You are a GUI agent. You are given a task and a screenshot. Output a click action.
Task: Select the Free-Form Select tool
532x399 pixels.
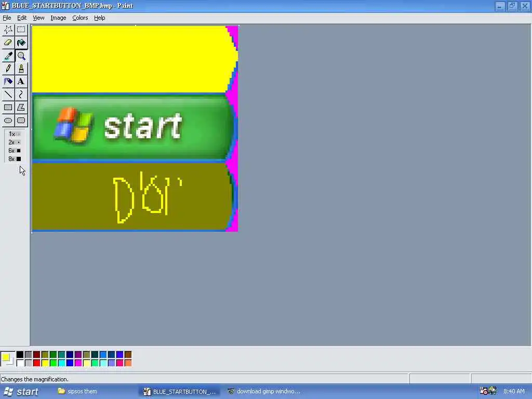pyautogui.click(x=8, y=30)
